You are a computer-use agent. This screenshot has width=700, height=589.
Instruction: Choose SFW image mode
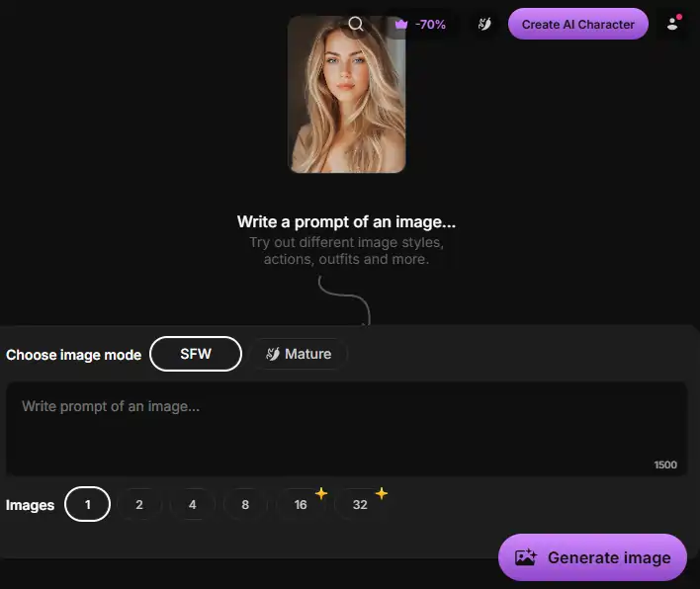point(196,354)
